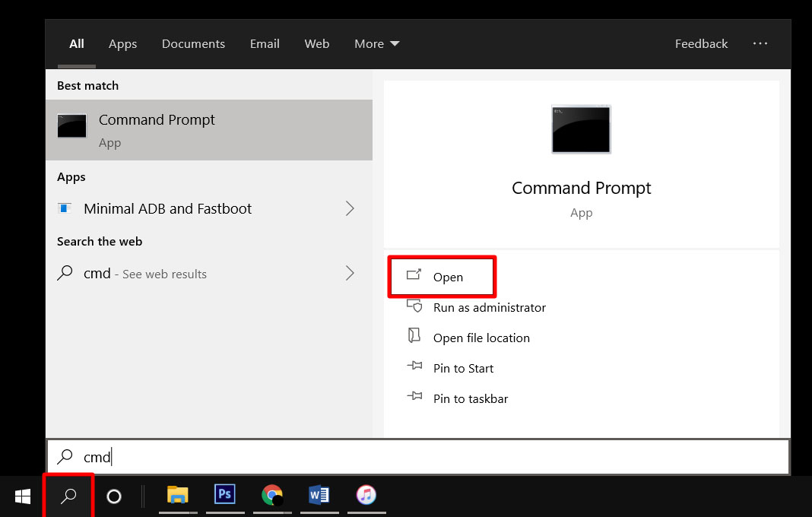Pin Command Prompt to Start
The width and height of the screenshot is (812, 517).
tap(462, 368)
